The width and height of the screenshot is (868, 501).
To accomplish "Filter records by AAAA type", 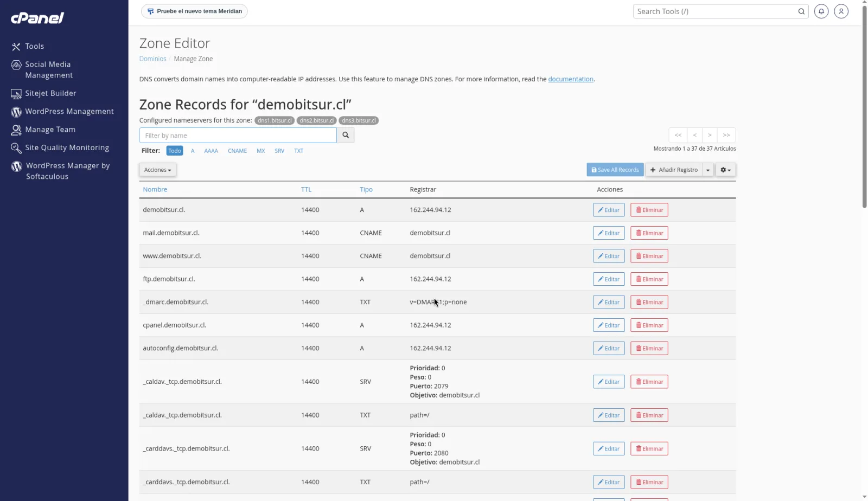I will 211,151.
